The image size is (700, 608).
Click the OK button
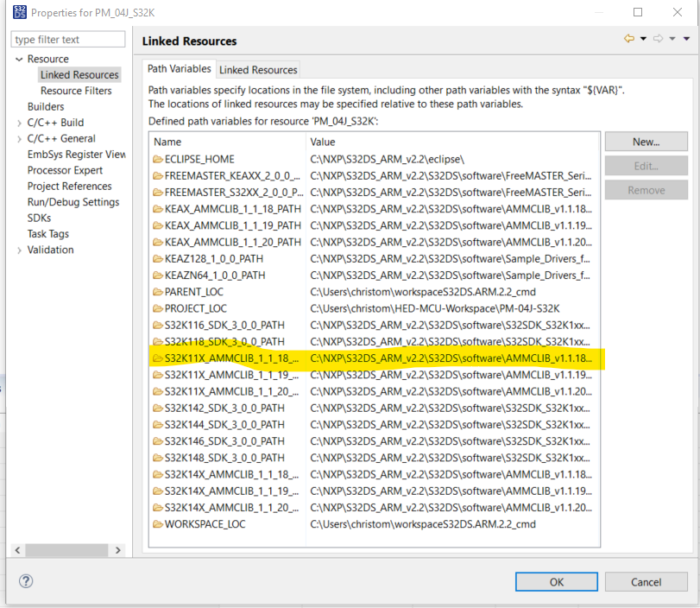pyautogui.click(x=556, y=581)
